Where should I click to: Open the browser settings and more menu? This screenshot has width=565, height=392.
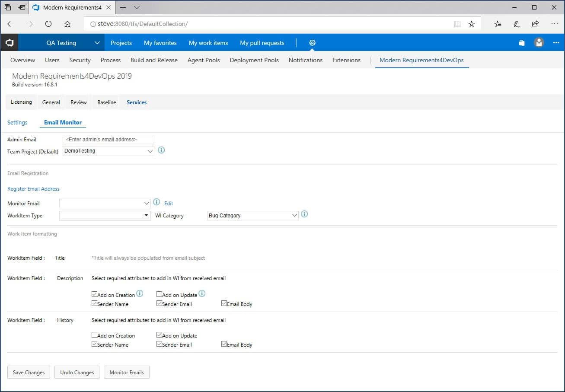point(555,24)
